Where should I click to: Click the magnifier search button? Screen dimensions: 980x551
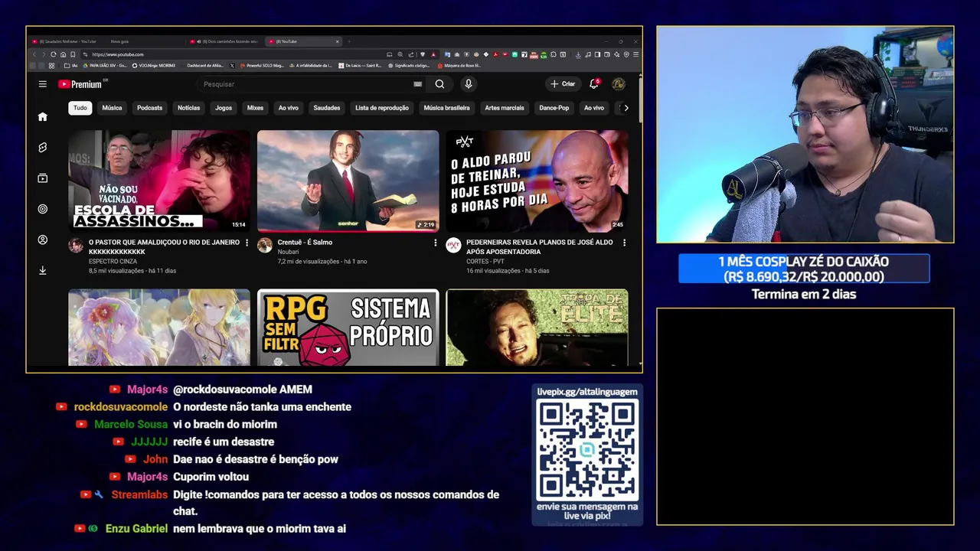[439, 84]
